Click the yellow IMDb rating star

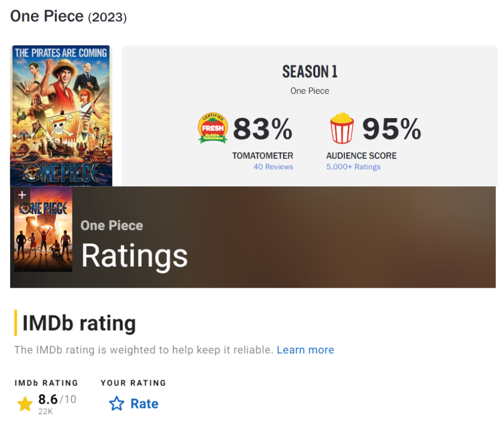click(25, 404)
